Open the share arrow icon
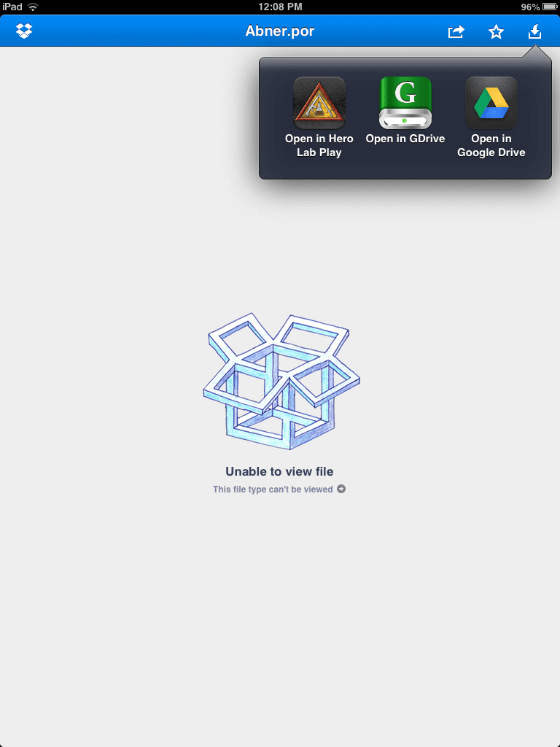Viewport: 560px width, 747px height. 456,32
